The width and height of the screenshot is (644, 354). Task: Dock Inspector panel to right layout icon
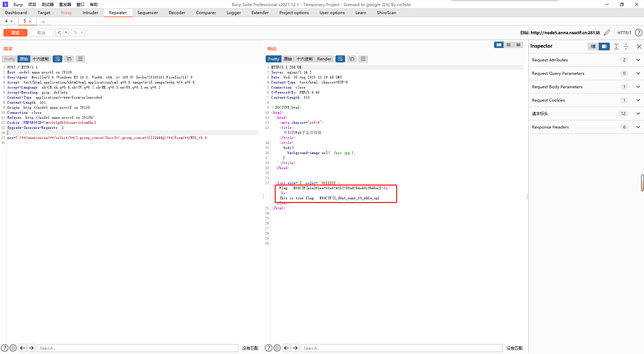tap(604, 46)
